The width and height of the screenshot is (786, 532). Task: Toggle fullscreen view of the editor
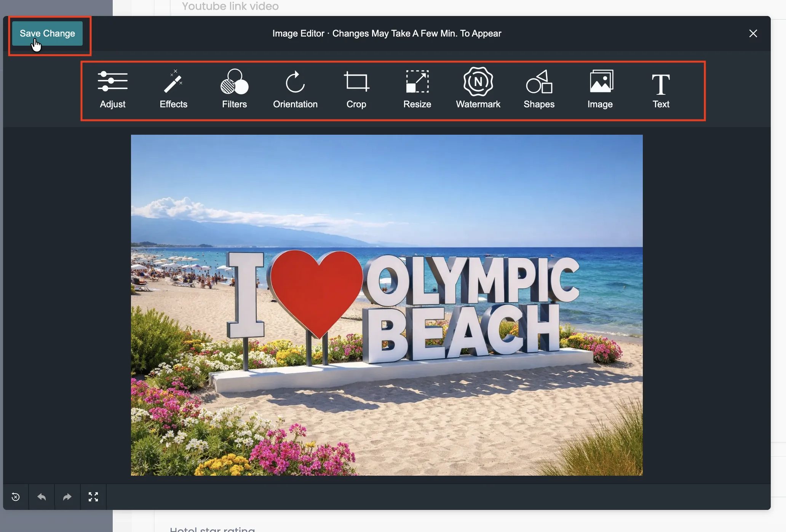tap(93, 497)
